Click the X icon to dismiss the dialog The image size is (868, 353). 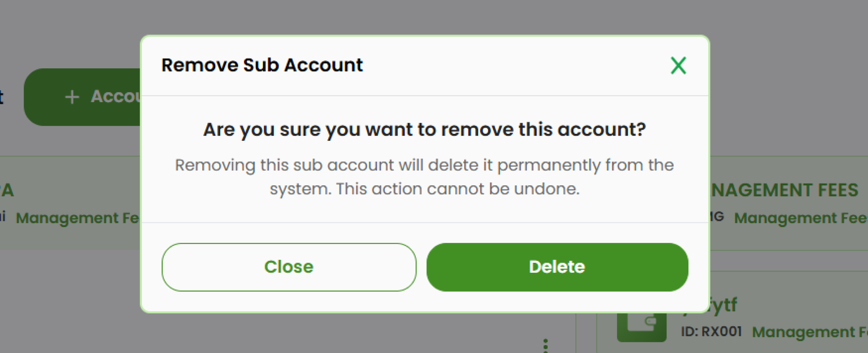(678, 66)
